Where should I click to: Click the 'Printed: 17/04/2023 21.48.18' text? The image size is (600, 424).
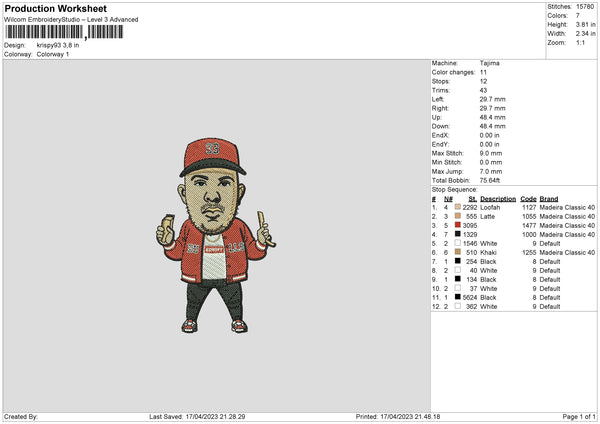(x=398, y=416)
